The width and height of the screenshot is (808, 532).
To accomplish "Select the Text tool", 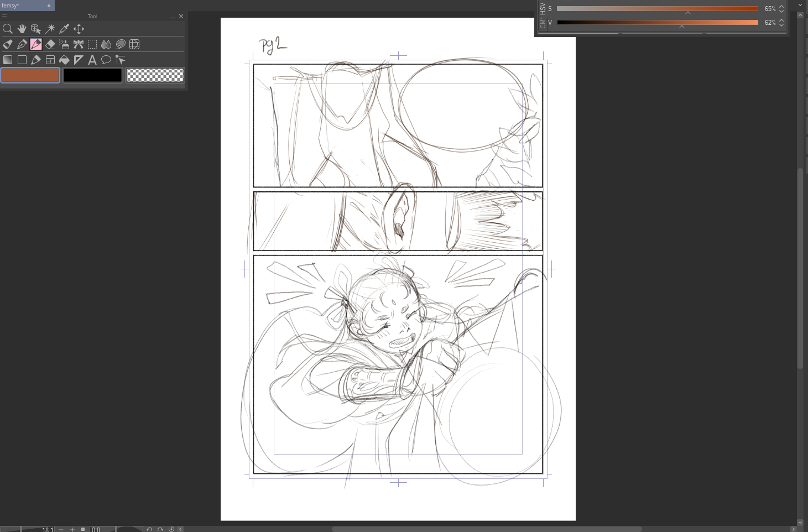I will pyautogui.click(x=92, y=60).
